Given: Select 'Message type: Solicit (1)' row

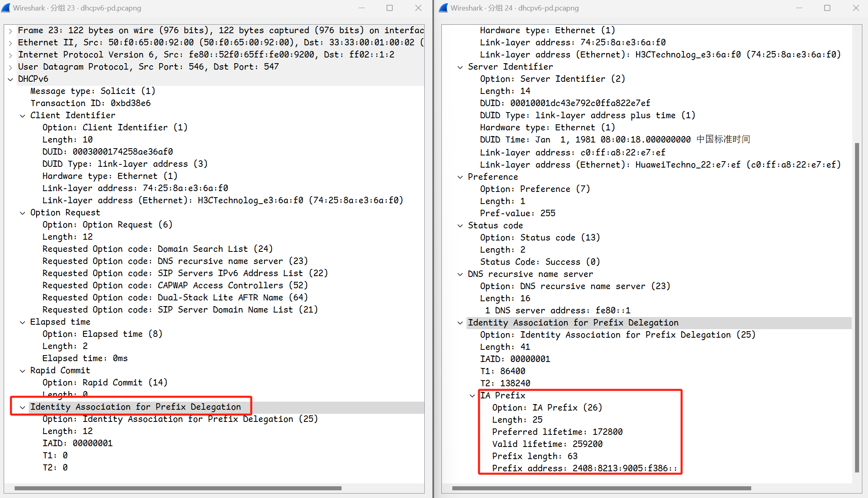Looking at the screenshot, I should pyautogui.click(x=93, y=91).
